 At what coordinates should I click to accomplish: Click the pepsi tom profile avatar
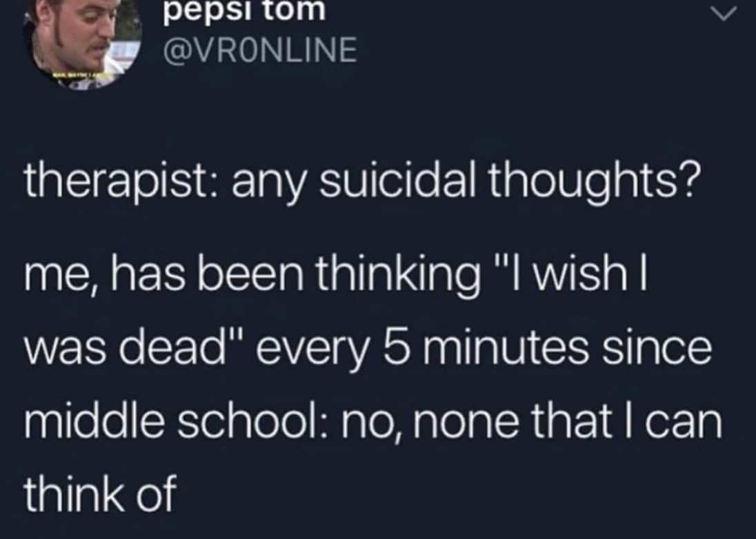coord(81,41)
